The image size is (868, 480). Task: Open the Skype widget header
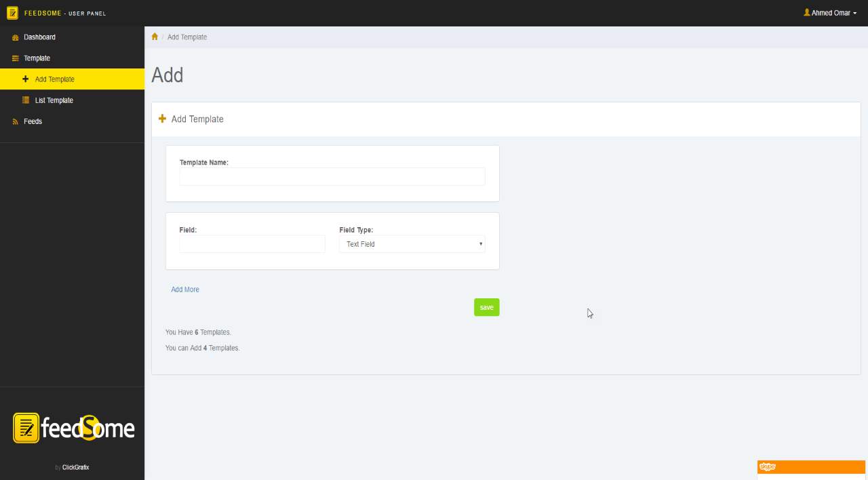coord(811,467)
